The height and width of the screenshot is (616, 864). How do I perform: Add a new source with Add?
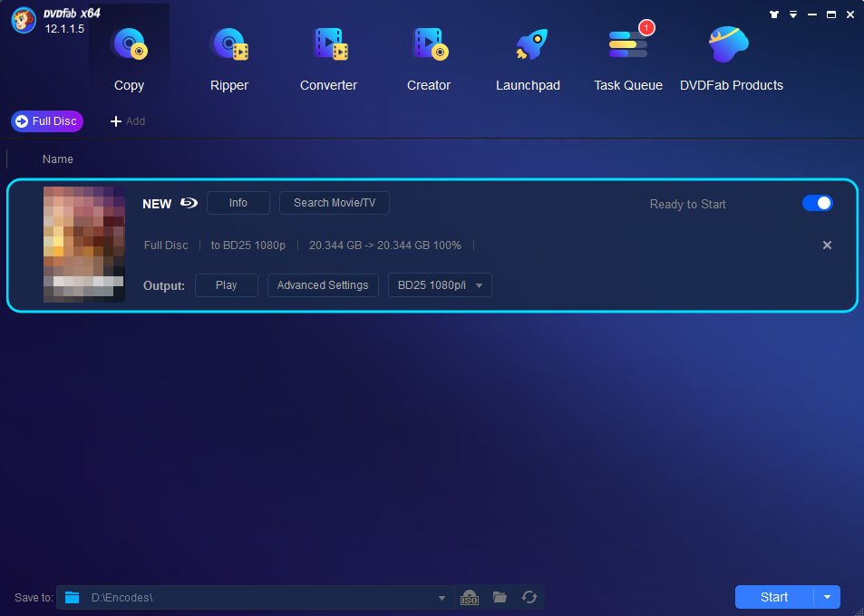point(128,121)
